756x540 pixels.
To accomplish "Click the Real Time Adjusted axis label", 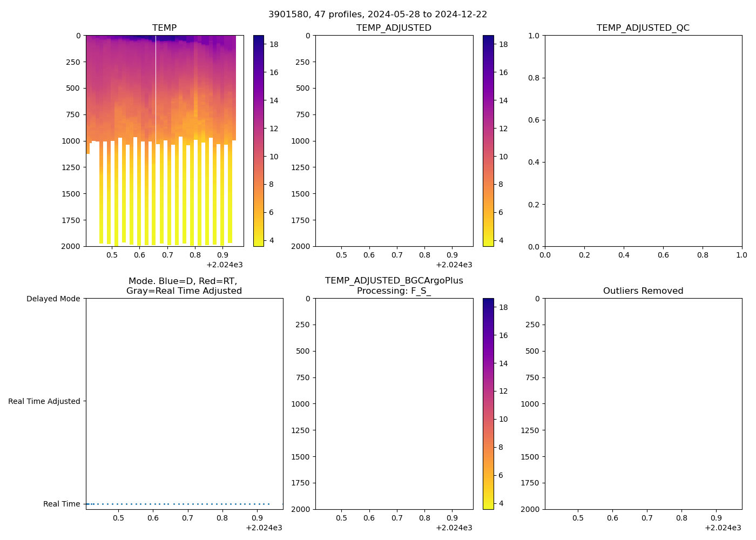I will 44,401.
